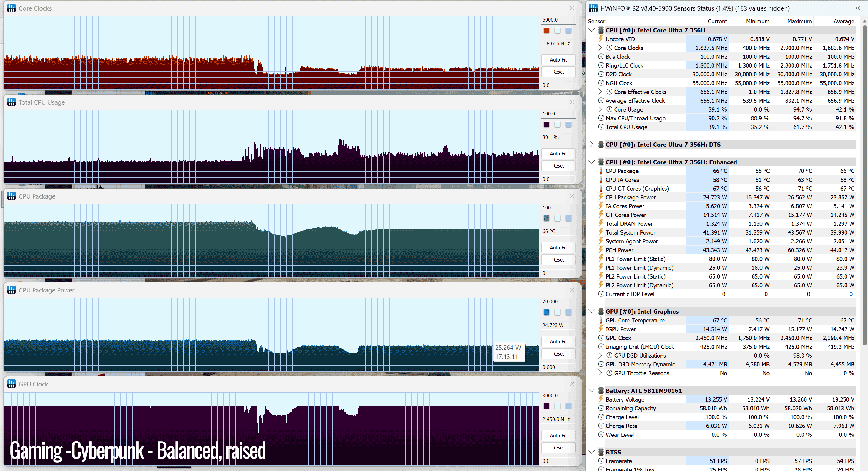This screenshot has height=471, width=868.
Task: Click the lightning icon beside CPU Package Power
Action: coord(601,197)
